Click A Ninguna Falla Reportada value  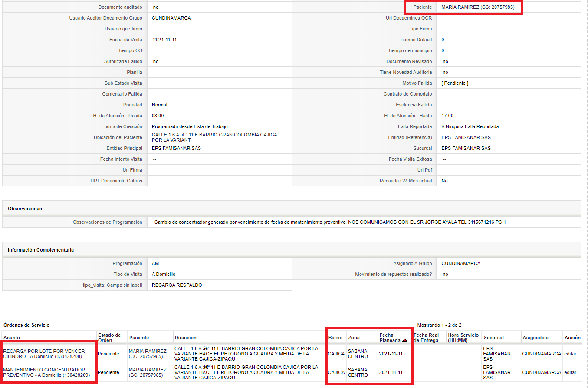click(x=470, y=126)
